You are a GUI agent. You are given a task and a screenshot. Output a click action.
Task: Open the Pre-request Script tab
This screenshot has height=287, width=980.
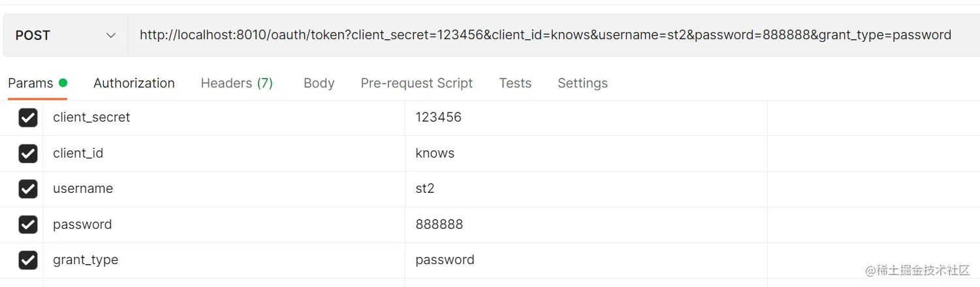tap(417, 83)
